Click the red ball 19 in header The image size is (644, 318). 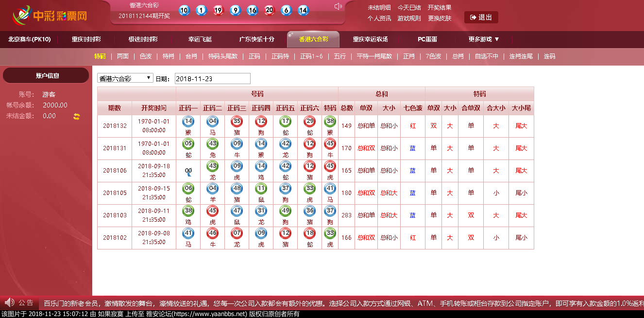[x=218, y=10]
